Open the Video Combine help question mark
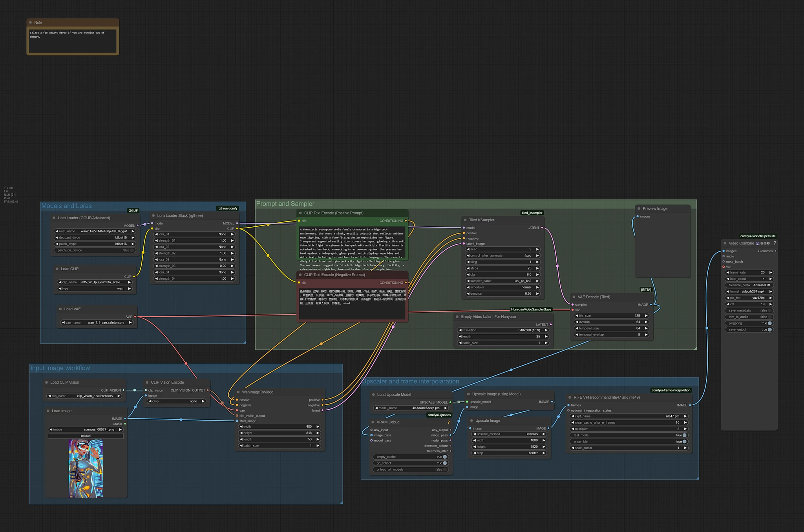The height and width of the screenshot is (532, 804). [x=775, y=243]
